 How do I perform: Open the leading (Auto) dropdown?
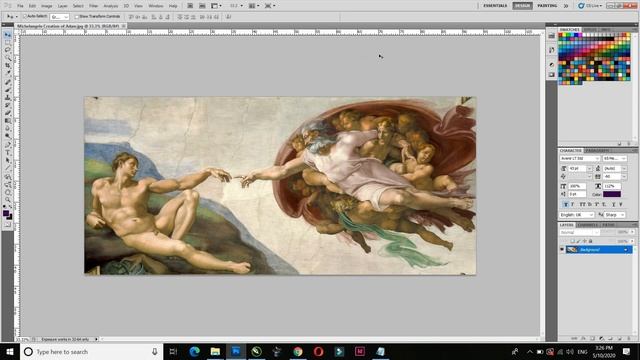click(x=624, y=168)
